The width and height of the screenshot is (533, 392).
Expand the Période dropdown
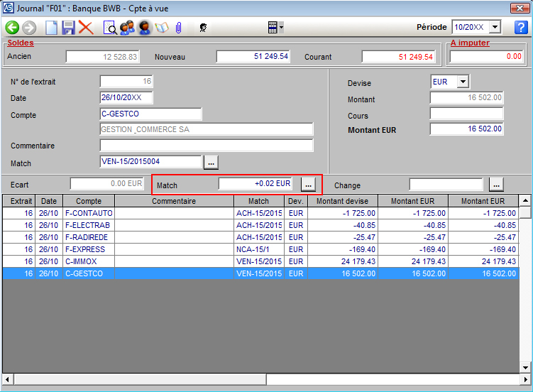495,27
